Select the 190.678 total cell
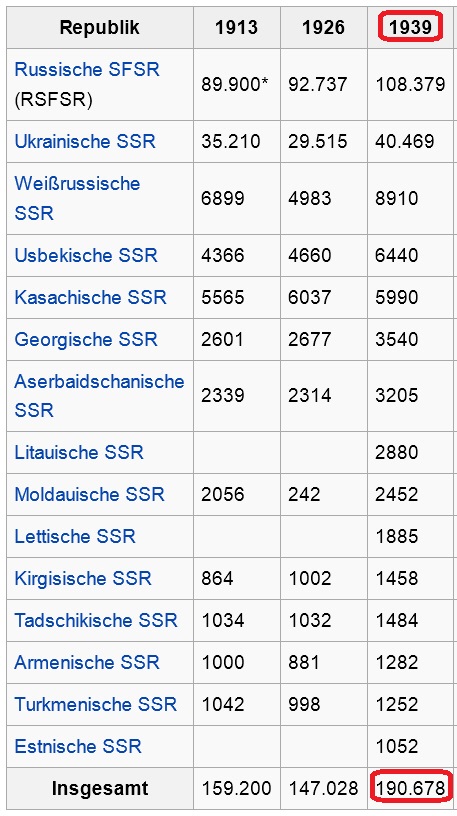Viewport: 457px width, 816px height. pyautogui.click(x=410, y=788)
